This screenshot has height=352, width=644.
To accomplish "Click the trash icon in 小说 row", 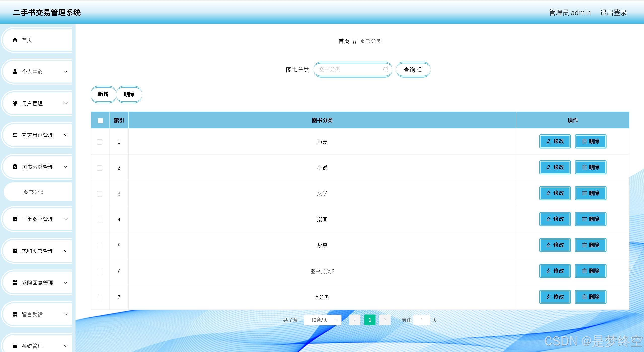I will click(x=584, y=167).
